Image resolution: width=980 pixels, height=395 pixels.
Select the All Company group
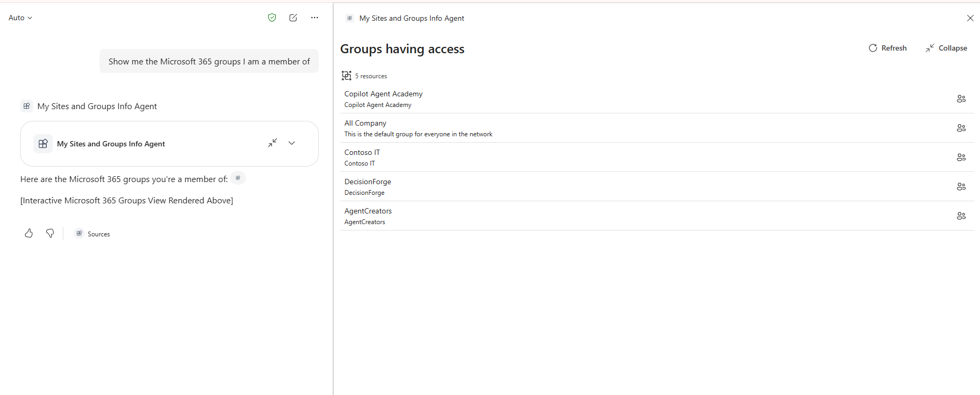(x=657, y=128)
